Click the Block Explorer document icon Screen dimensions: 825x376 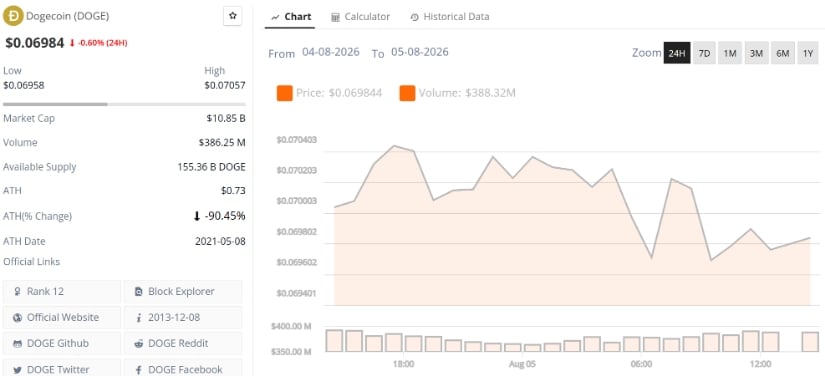(x=139, y=291)
